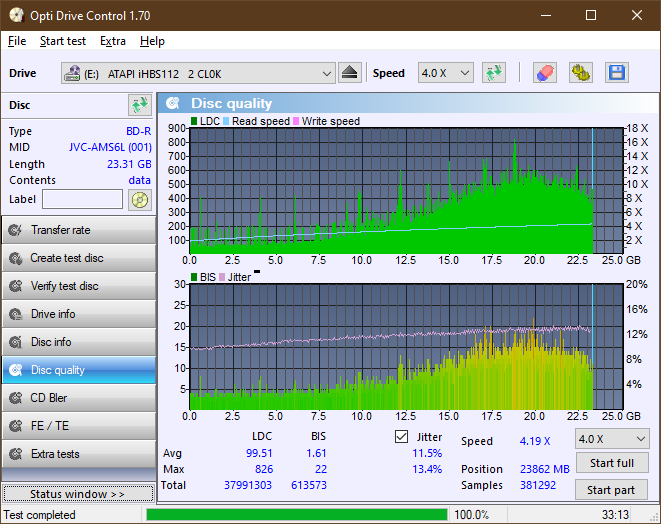Click the Verify test disc icon

pyautogui.click(x=16, y=286)
